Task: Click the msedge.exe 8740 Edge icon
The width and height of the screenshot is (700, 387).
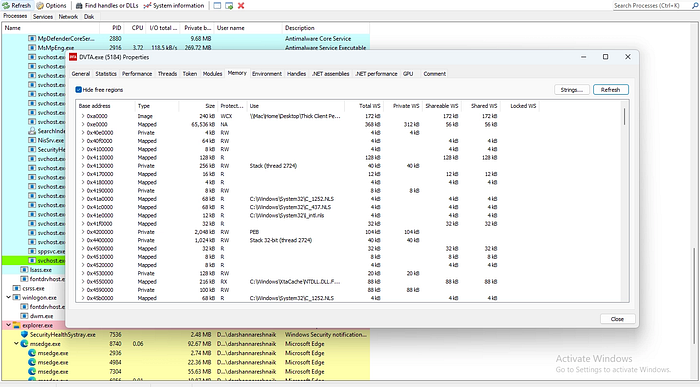Action: [x=25, y=344]
